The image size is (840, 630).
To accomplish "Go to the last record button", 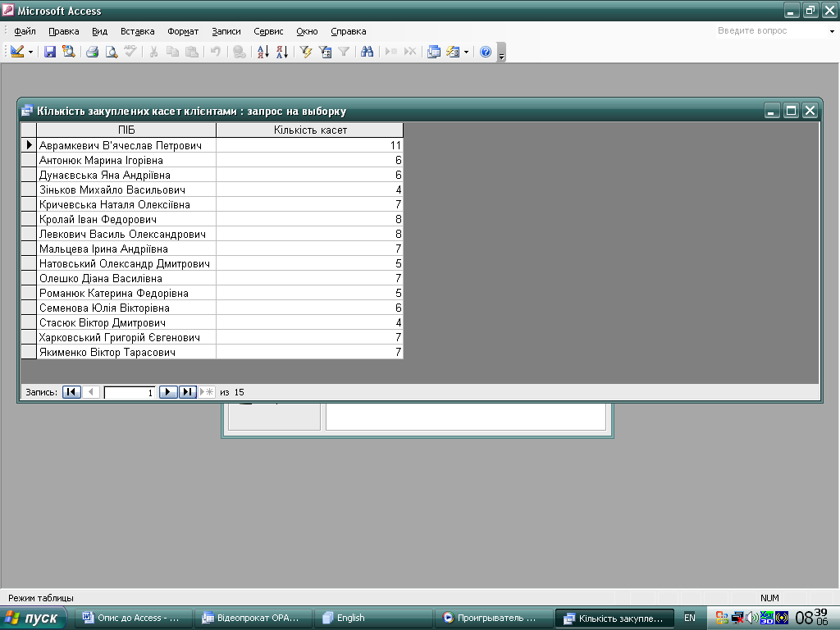I will pyautogui.click(x=188, y=391).
